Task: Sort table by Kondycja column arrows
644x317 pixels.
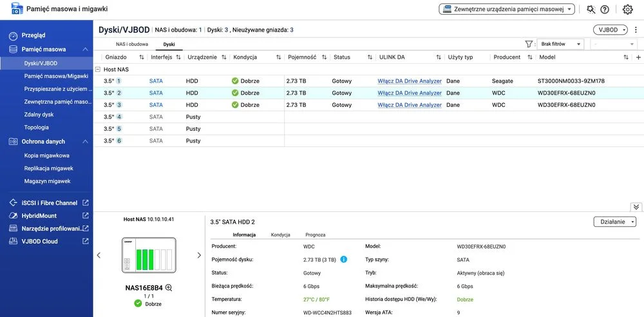Action: pos(278,57)
